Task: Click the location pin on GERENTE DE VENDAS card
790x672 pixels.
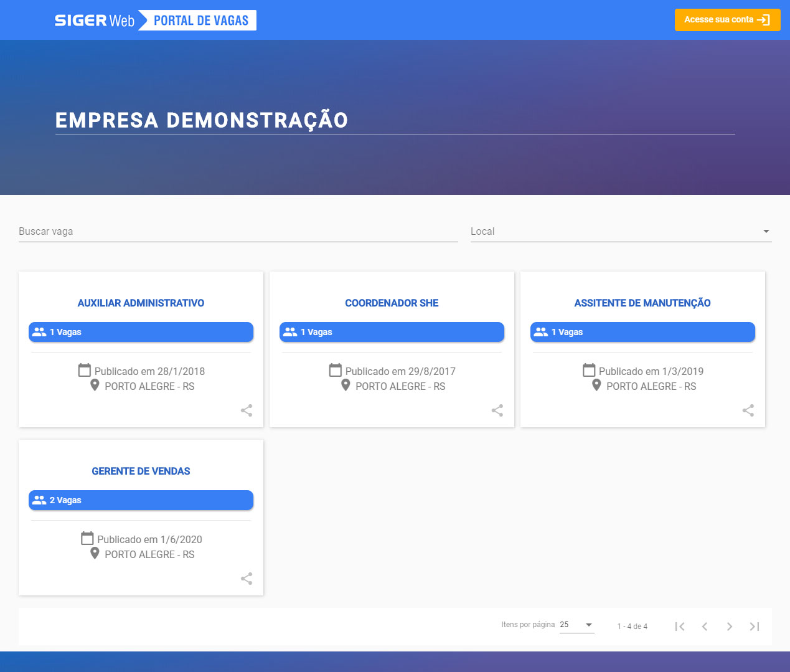Action: [x=95, y=553]
